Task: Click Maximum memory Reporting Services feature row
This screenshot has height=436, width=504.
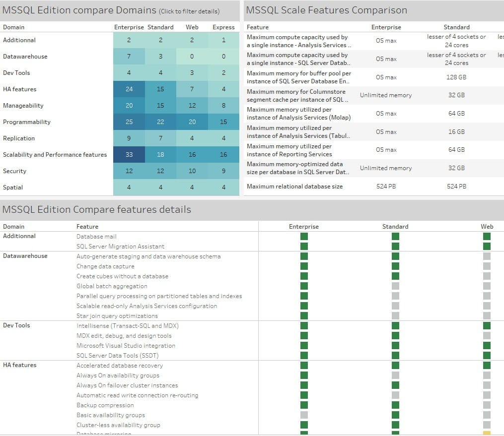Action: (x=289, y=150)
